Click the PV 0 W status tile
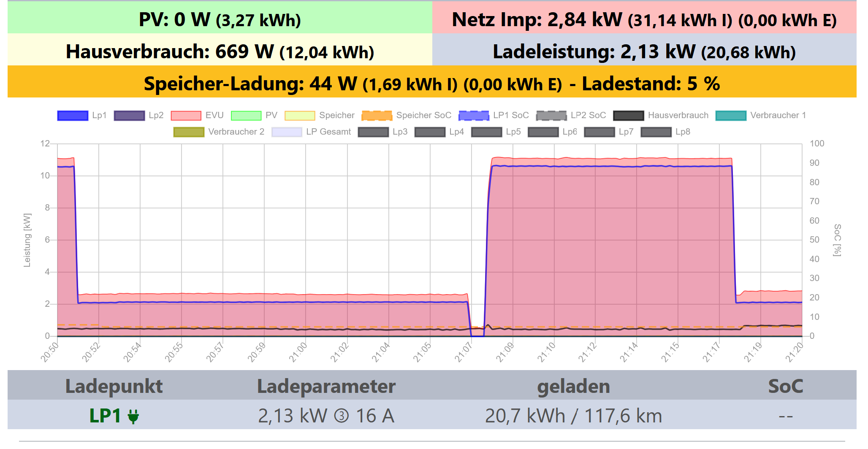This screenshot has height=449, width=868. 220,19
